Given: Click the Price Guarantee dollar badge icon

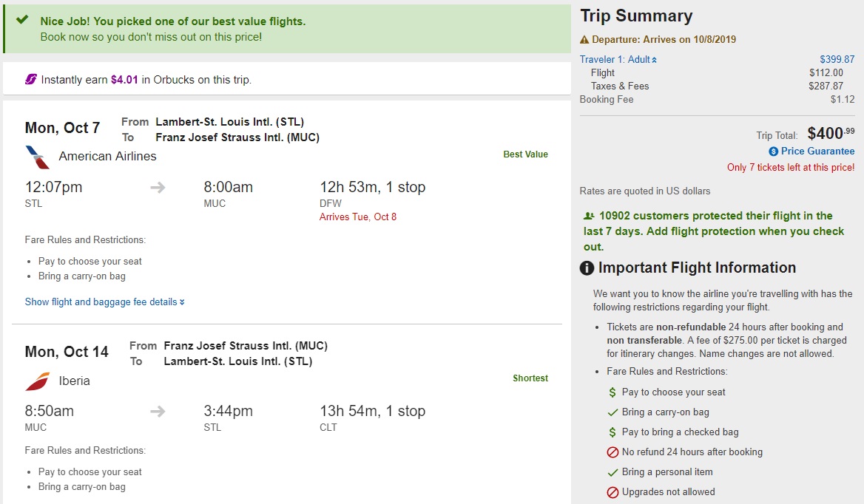Looking at the screenshot, I should pos(774,151).
